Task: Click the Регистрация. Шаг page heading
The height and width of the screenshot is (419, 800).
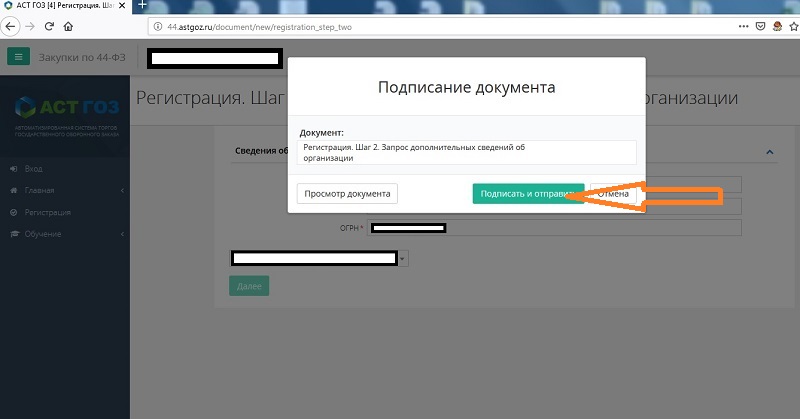Action: [210, 97]
